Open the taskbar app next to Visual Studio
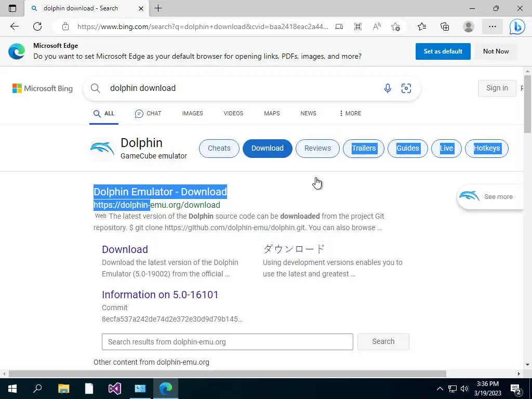The image size is (532, 399). coord(140,388)
